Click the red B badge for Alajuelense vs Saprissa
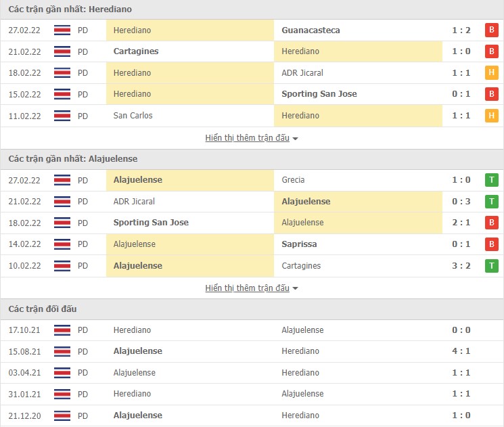Viewport: 504px width, 427px height. (x=491, y=244)
